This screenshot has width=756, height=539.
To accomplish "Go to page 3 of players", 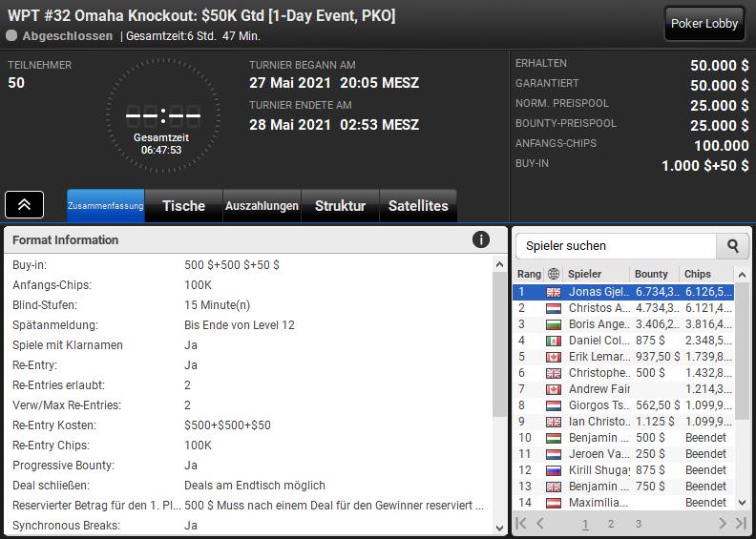I will point(638,524).
